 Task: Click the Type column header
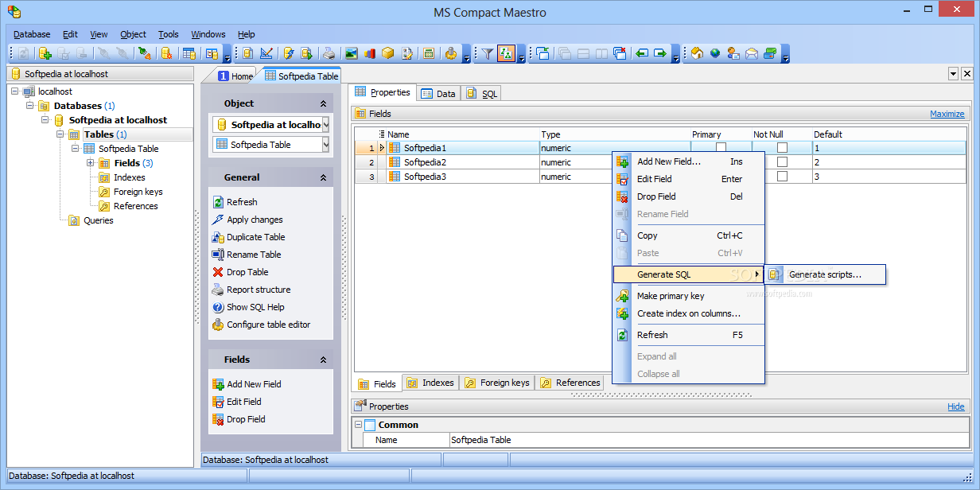point(615,134)
